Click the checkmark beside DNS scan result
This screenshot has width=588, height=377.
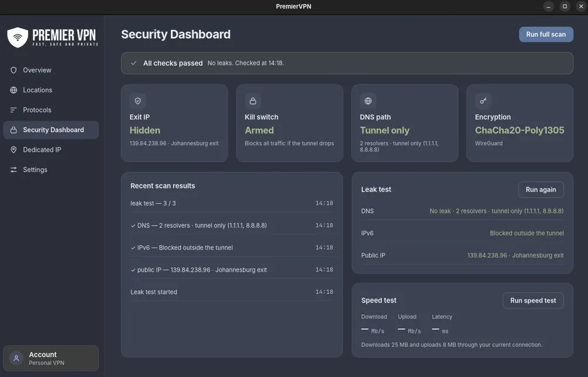coord(133,225)
